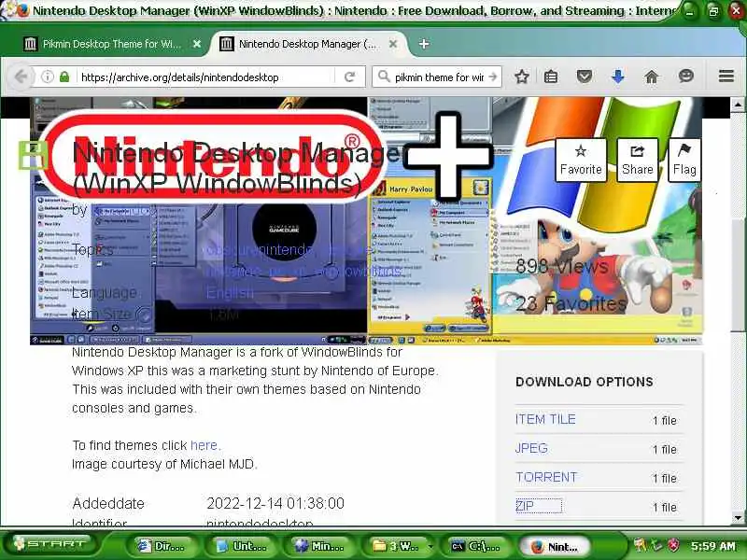Click the Nint... Firefox taskbar button
This screenshot has height=560, width=747.
tap(556, 546)
